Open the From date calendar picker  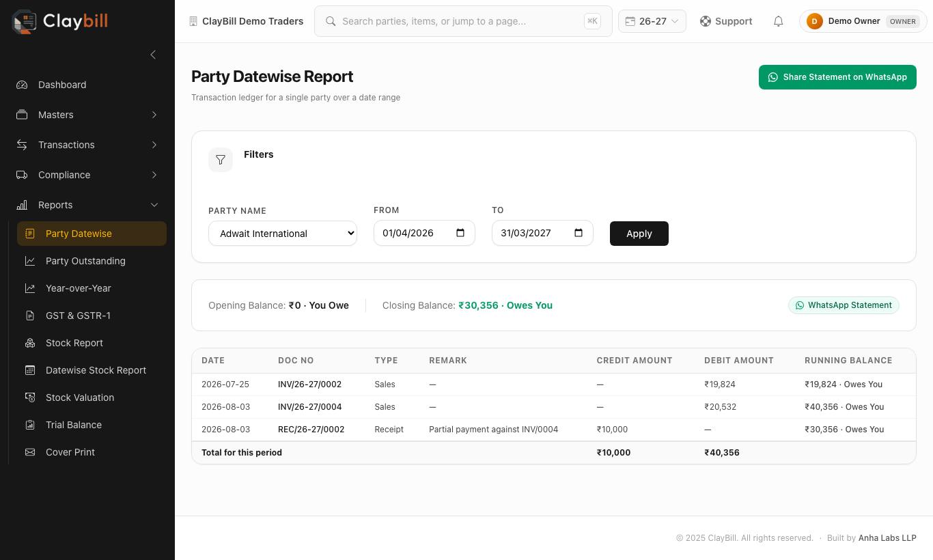(x=460, y=233)
